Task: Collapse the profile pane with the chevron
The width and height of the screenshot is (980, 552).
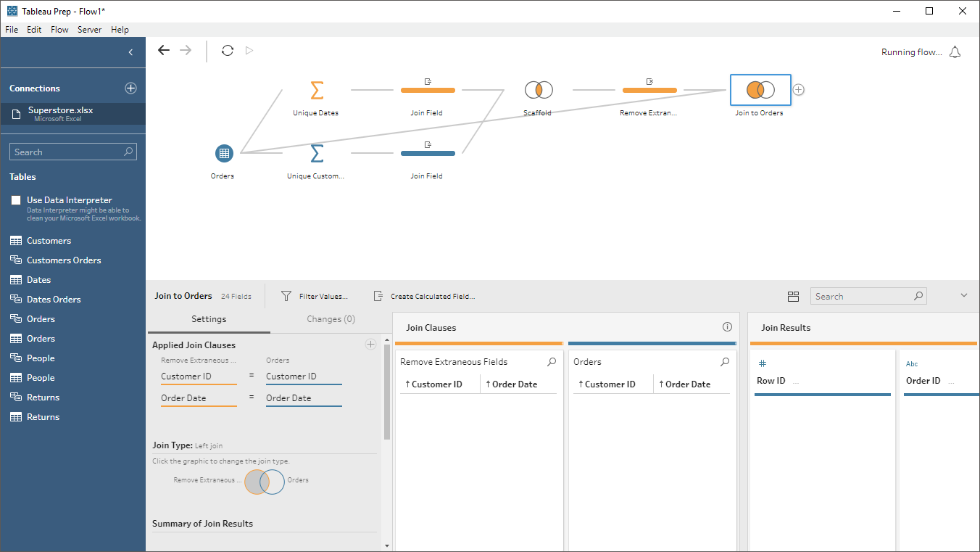Action: click(x=964, y=295)
